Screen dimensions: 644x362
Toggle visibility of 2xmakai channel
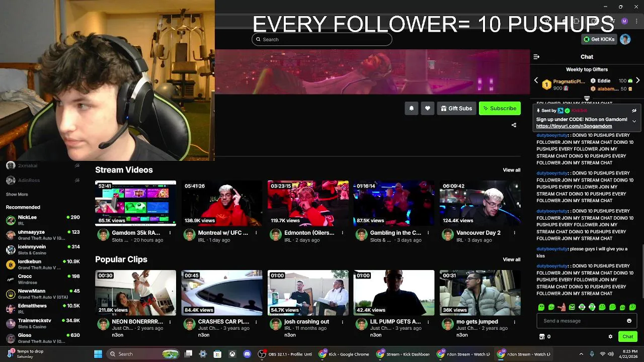click(77, 165)
